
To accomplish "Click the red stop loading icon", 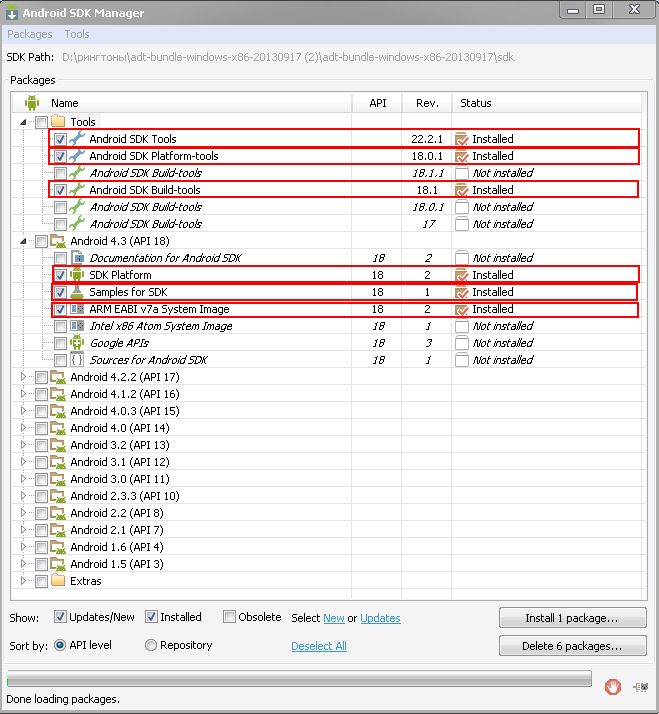I will (613, 686).
